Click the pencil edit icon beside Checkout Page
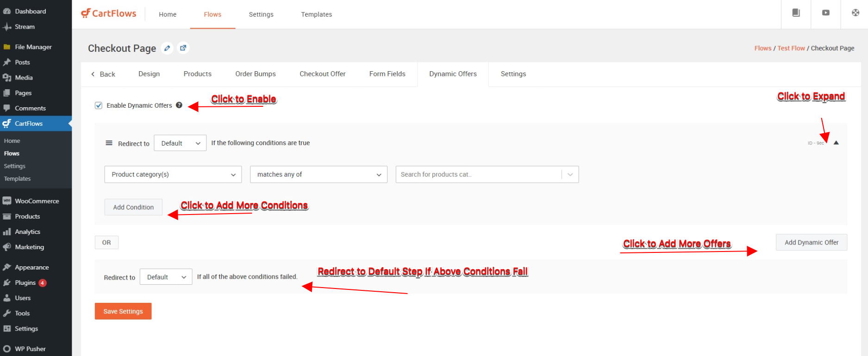 click(167, 48)
